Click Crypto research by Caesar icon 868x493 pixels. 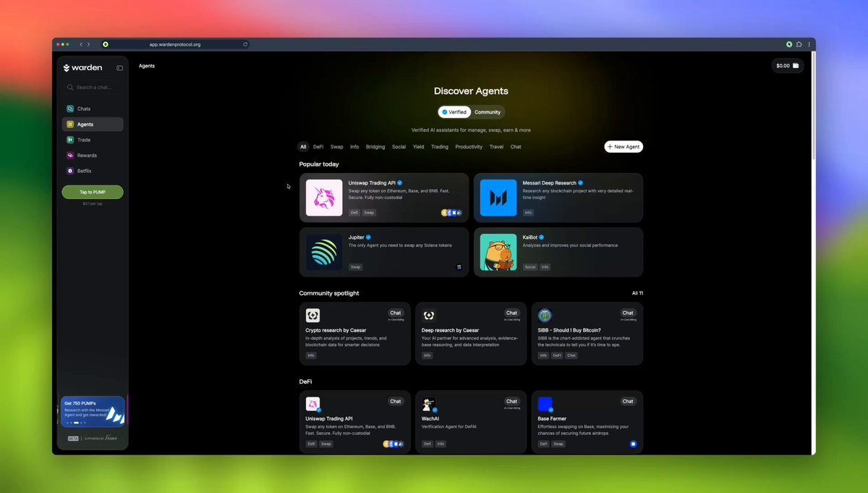pos(312,315)
